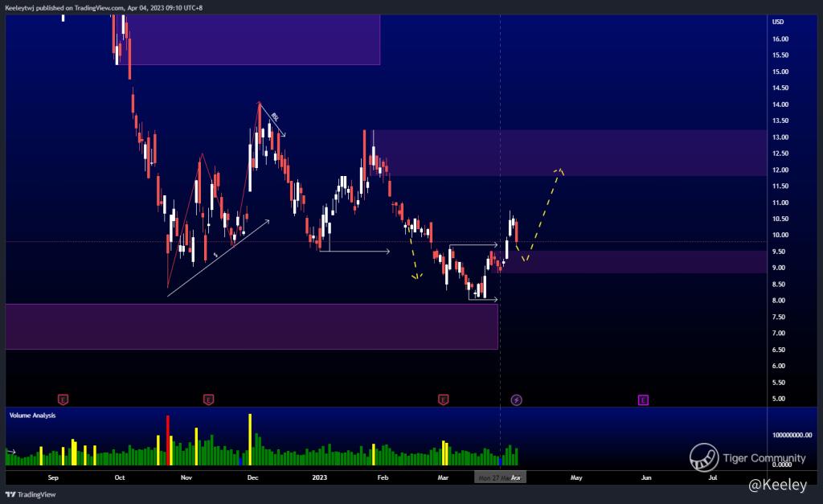Click the Dec label on time axis
This screenshot has width=823, height=504.
(252, 477)
